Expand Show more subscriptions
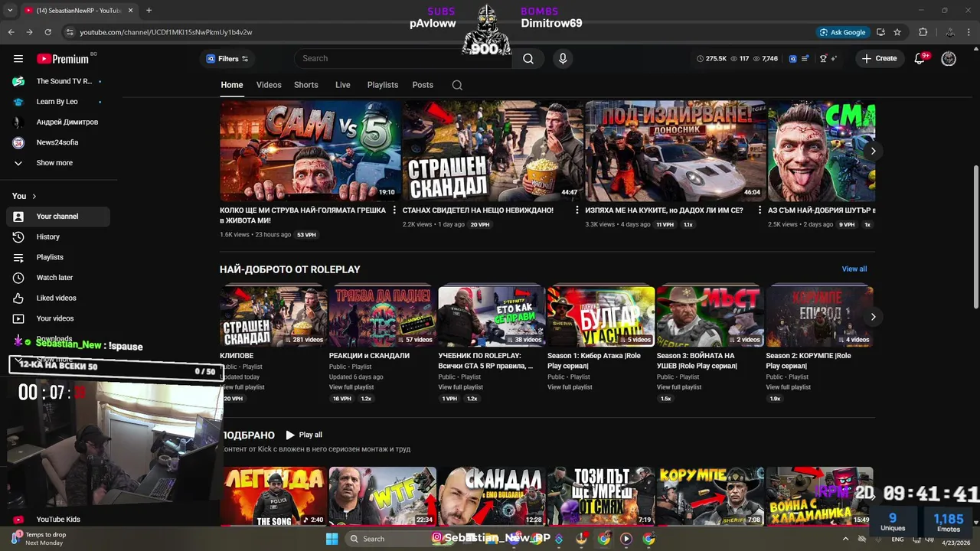 [54, 163]
